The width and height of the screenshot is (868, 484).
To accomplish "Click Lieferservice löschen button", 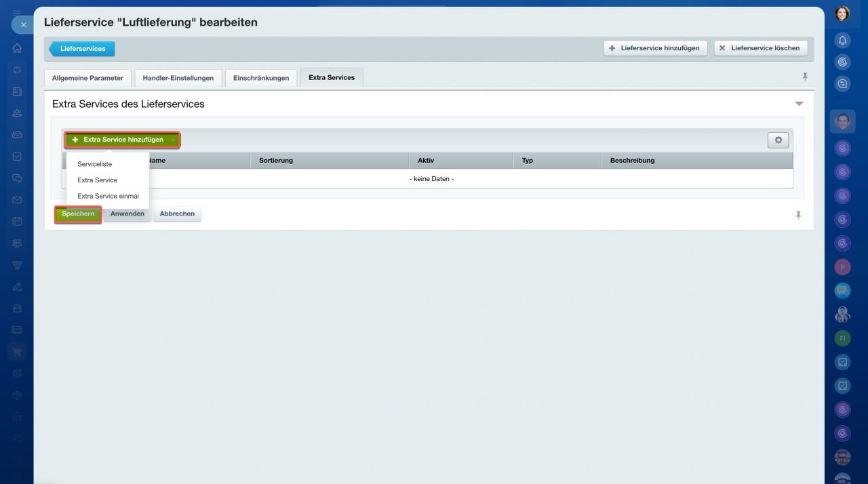I will tap(761, 48).
